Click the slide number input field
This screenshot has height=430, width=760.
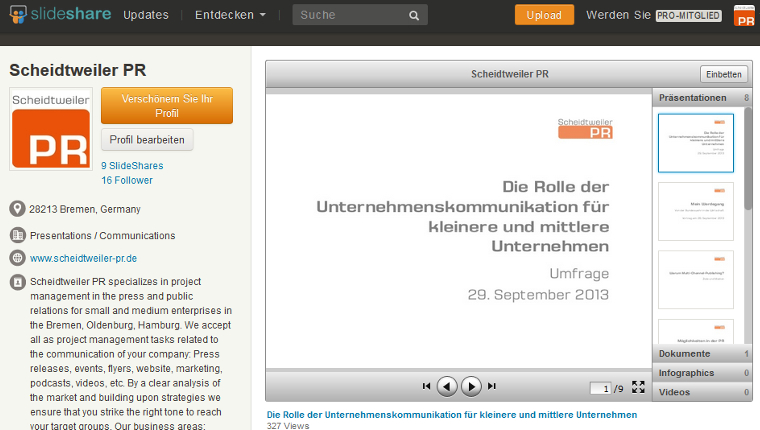601,388
